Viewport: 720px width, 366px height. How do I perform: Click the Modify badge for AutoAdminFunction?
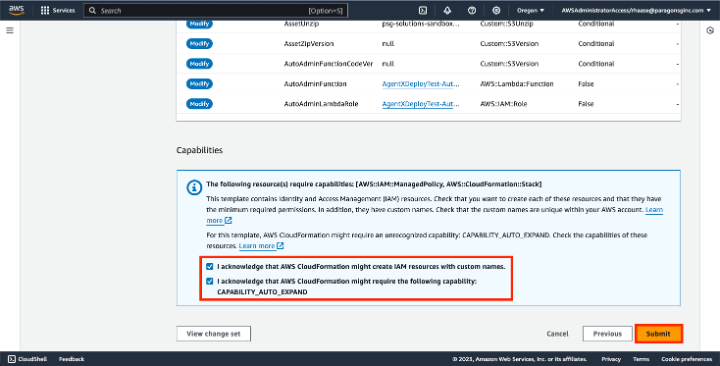click(199, 84)
